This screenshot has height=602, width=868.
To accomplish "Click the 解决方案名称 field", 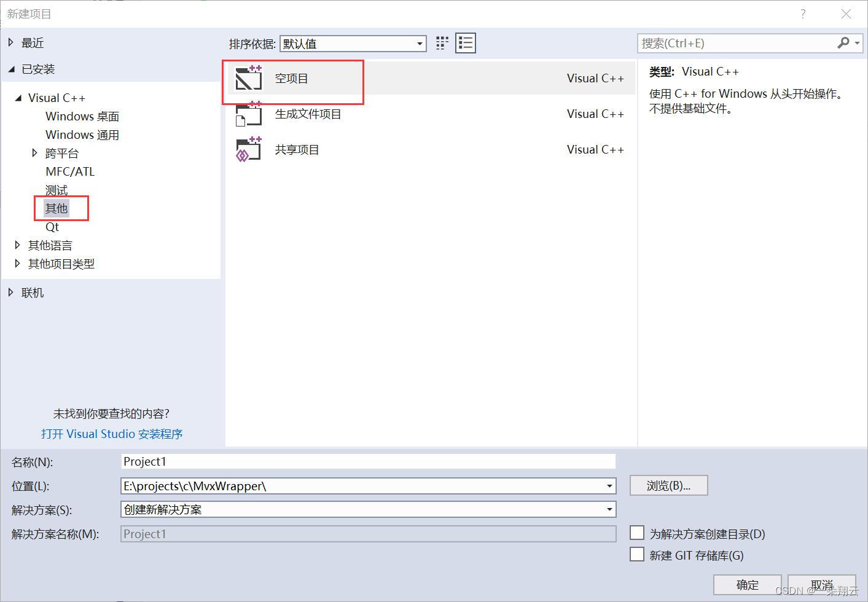I will point(369,534).
